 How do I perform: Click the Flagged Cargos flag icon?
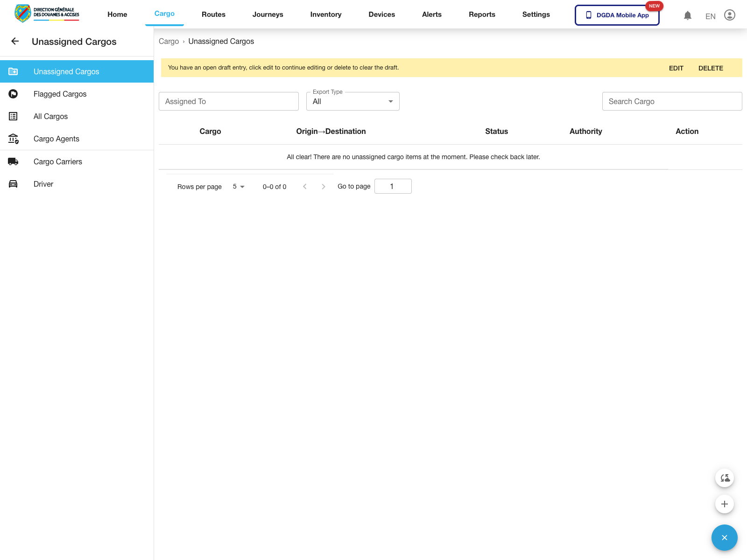[x=13, y=94]
